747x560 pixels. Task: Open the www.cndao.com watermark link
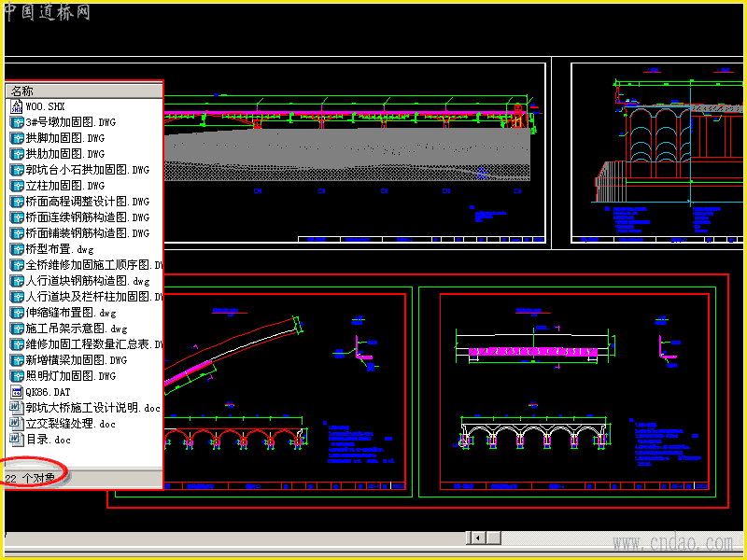coord(672,543)
